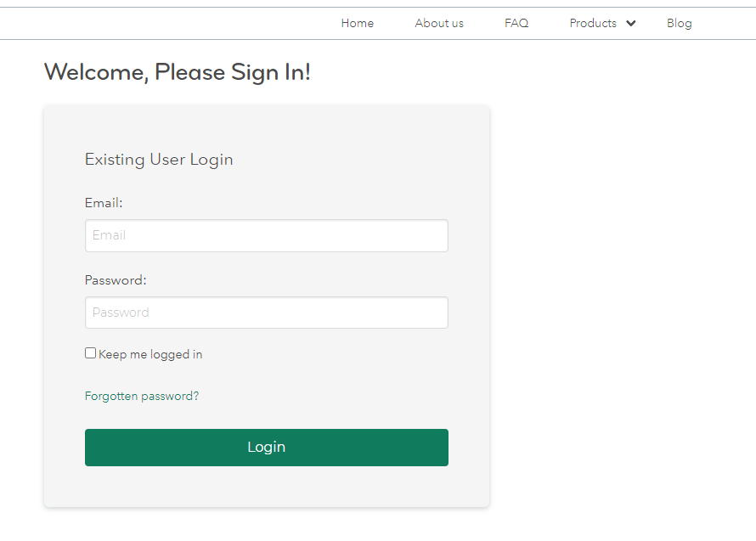Enable the stay-logged-in checkbox
This screenshot has height=541, width=756.
click(91, 353)
